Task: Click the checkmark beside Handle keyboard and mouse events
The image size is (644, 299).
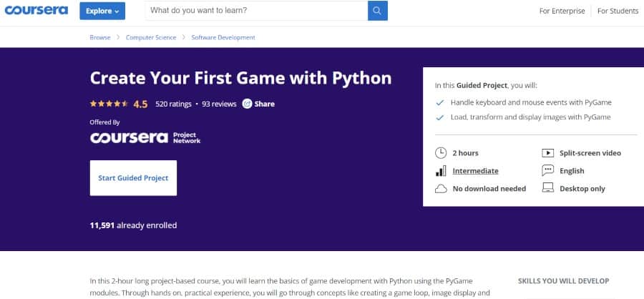Action: (x=440, y=103)
